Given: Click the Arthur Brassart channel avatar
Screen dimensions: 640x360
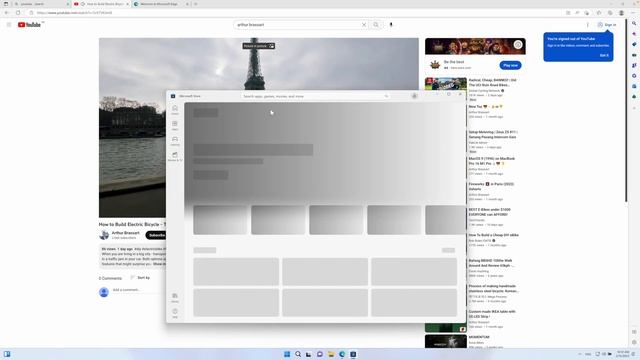Looking at the screenshot, I should [x=104, y=235].
